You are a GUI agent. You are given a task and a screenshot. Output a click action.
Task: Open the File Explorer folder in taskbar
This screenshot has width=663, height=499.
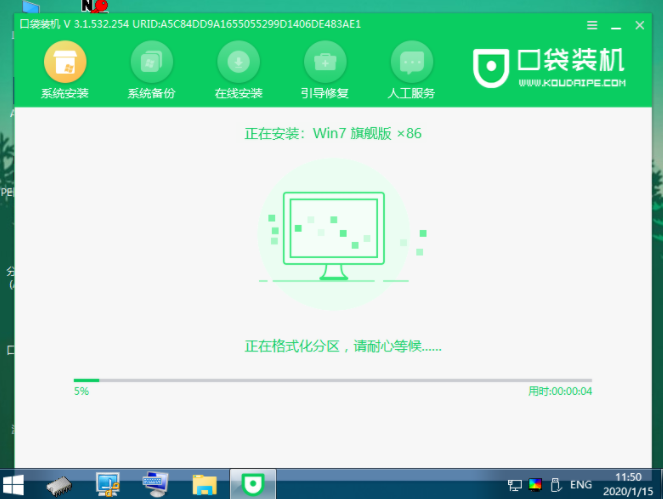(x=205, y=485)
